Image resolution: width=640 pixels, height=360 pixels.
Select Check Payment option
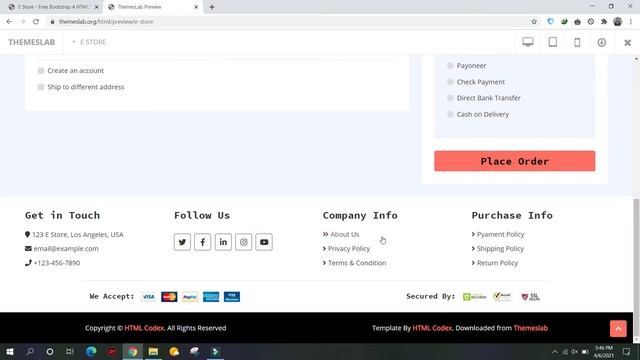(450, 82)
